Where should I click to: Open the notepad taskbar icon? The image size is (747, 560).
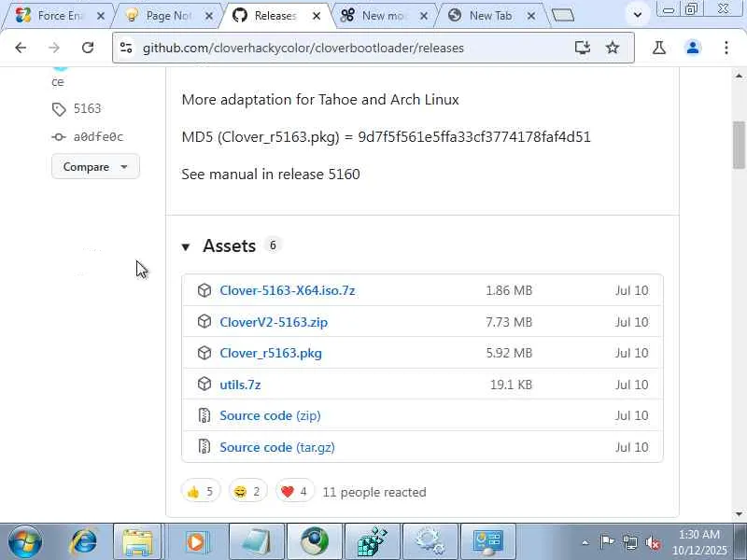click(x=256, y=542)
